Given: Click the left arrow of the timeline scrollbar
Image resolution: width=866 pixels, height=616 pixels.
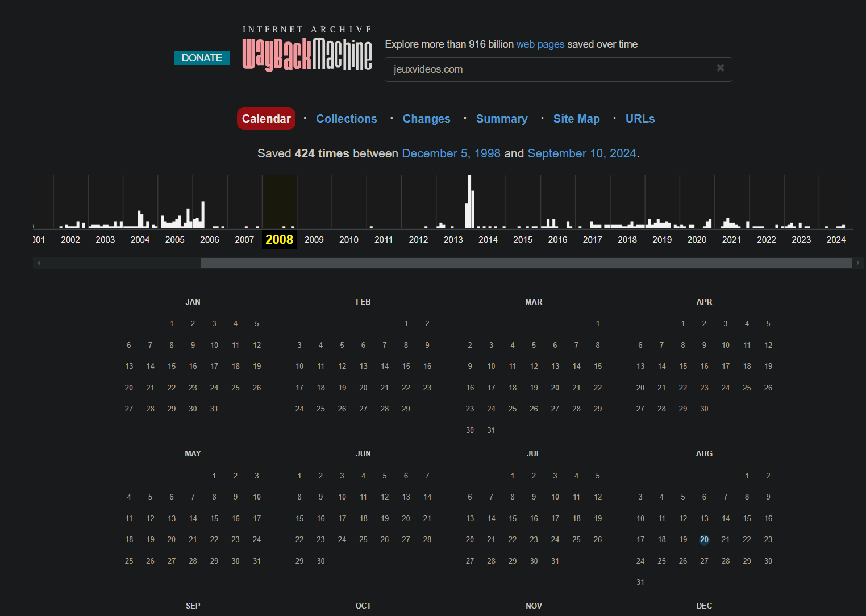Looking at the screenshot, I should (x=39, y=263).
